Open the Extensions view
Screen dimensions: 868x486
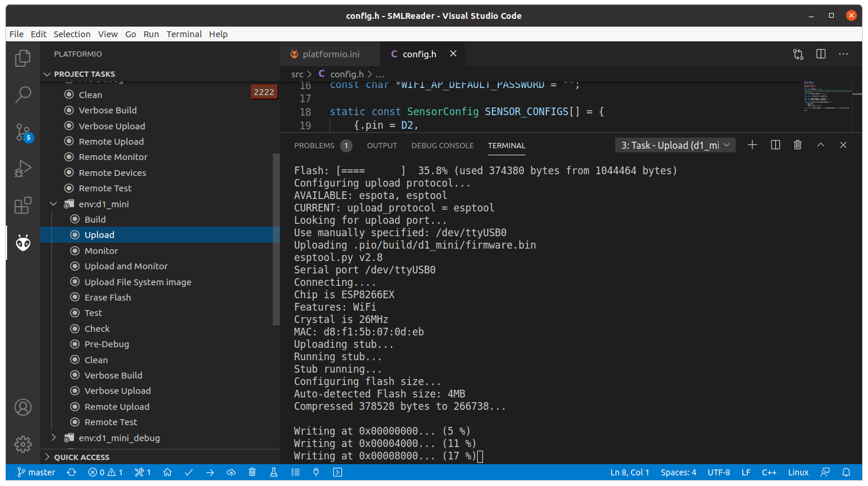point(22,206)
